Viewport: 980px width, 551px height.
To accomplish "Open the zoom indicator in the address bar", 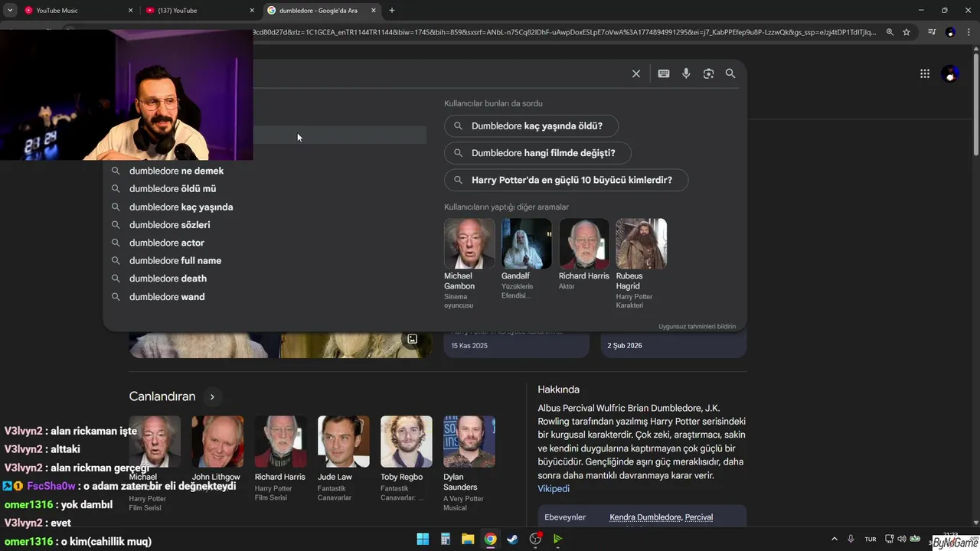I will point(890,32).
